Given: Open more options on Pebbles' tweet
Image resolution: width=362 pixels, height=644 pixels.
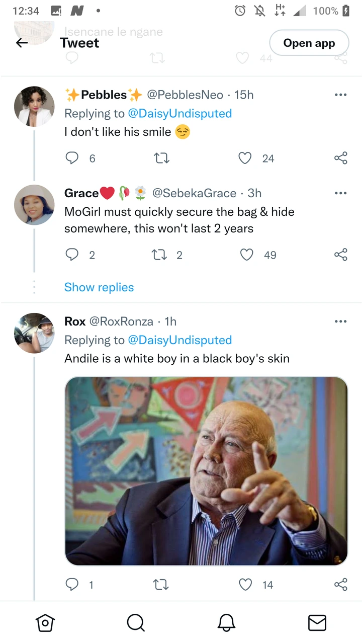Looking at the screenshot, I should coord(340,95).
